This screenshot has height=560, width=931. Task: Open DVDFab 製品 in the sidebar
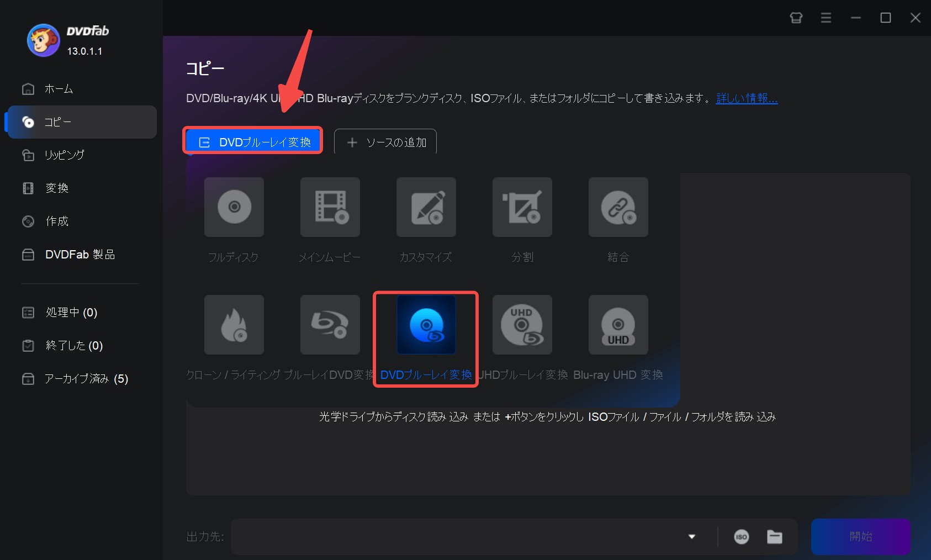coord(82,254)
